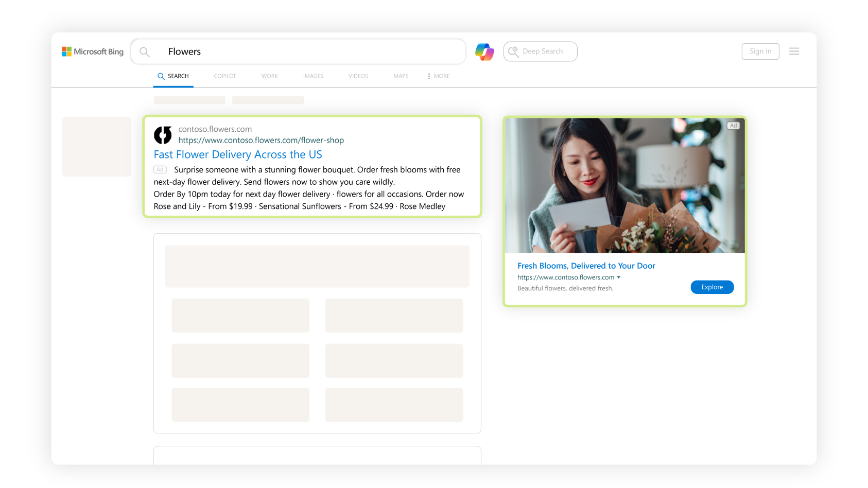Open the hamburger menu
Image resolution: width=868 pixels, height=488 pixels.
click(x=794, y=51)
